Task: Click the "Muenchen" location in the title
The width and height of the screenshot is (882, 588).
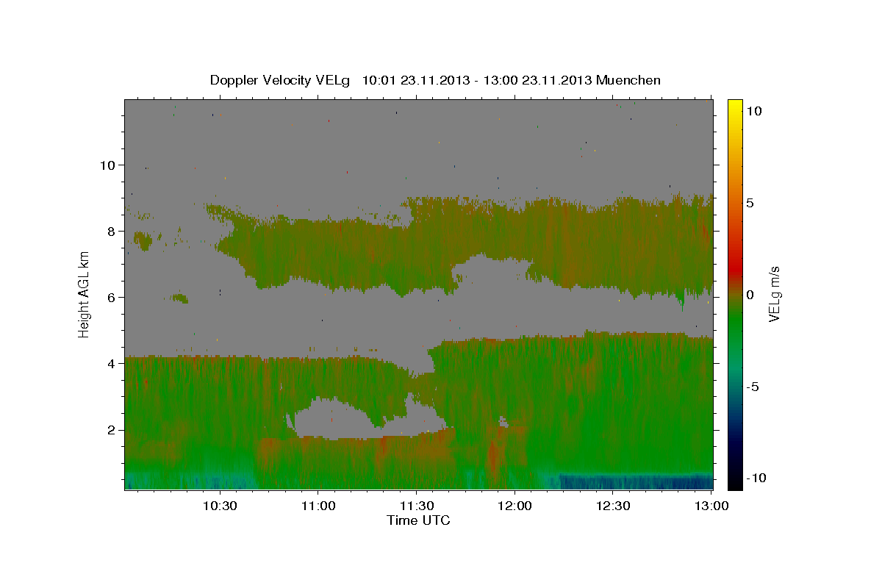Action: click(x=628, y=80)
